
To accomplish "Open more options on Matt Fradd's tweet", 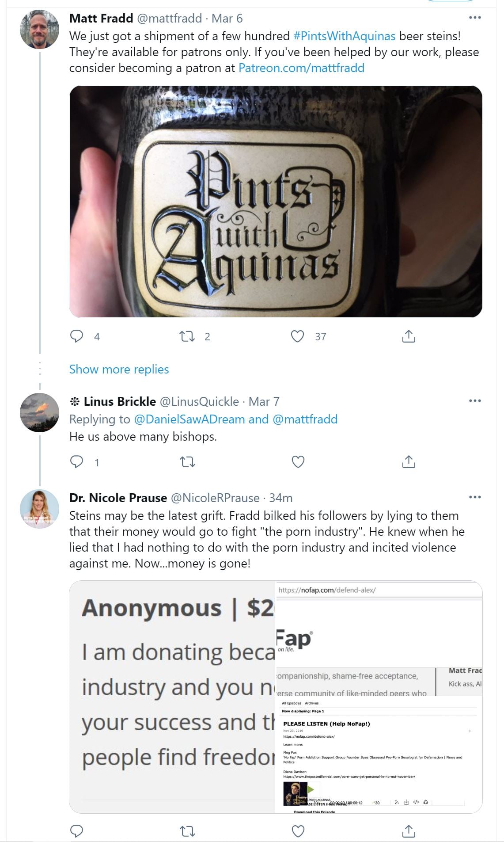I will [x=474, y=18].
